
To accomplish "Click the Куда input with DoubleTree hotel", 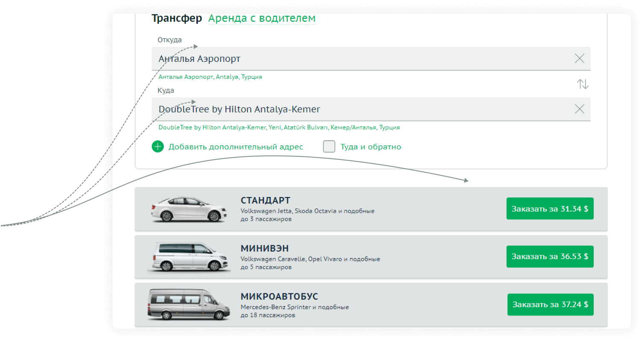I will click(363, 109).
